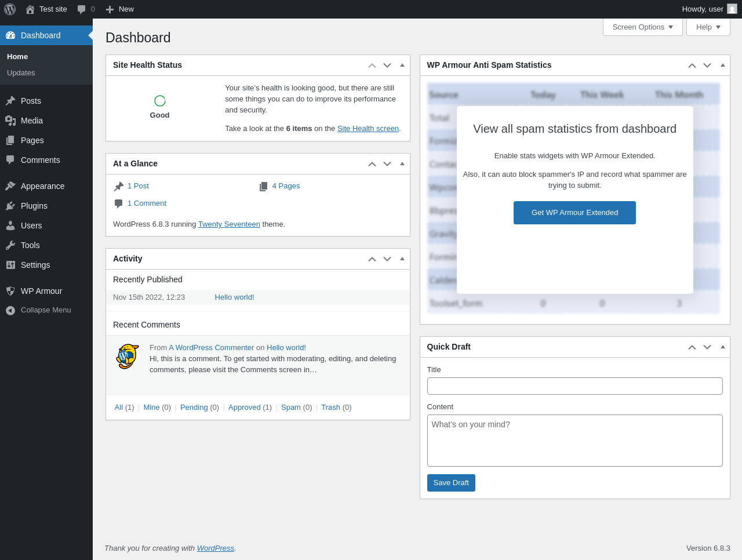
Task: Click the Tools wrench icon
Action: pos(10,245)
